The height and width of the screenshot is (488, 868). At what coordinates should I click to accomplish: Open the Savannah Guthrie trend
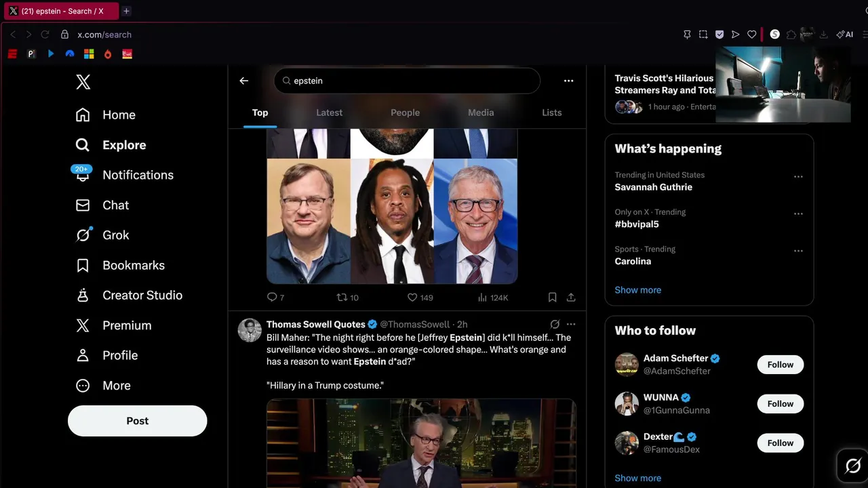tap(653, 187)
